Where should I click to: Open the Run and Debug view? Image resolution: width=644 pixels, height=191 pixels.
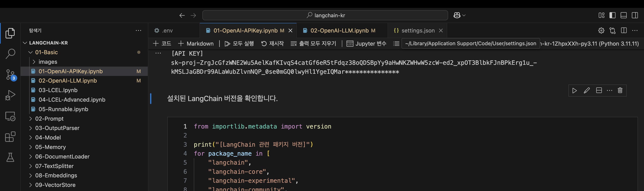click(x=10, y=95)
